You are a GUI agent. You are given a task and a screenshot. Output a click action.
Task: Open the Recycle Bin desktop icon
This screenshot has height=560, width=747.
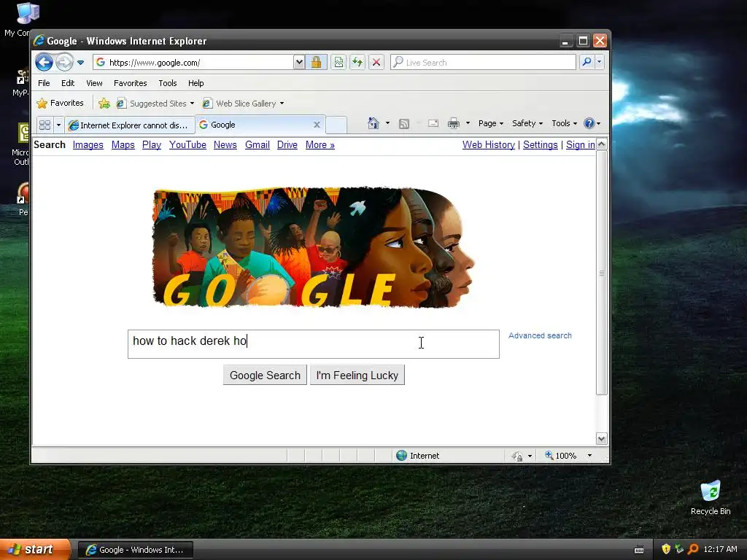[711, 497]
